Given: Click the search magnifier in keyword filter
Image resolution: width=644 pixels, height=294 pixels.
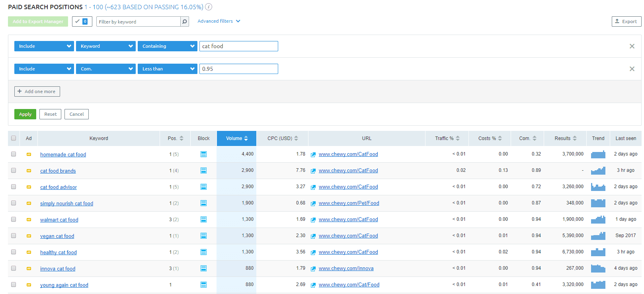Looking at the screenshot, I should click(185, 21).
